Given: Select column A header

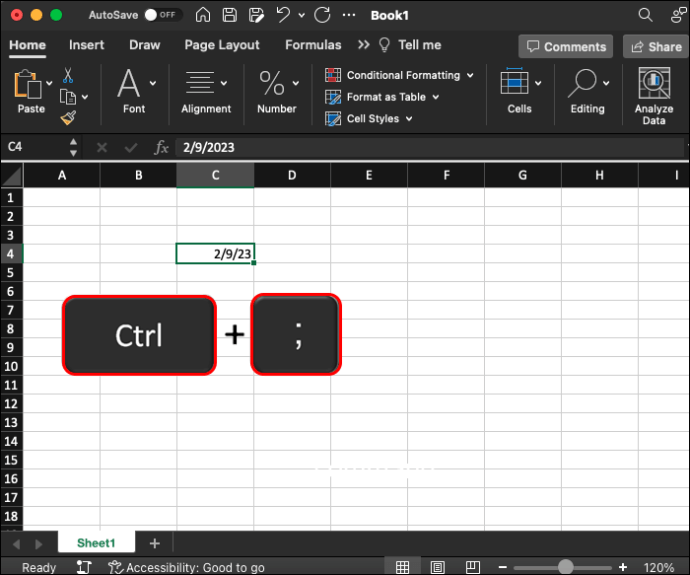Looking at the screenshot, I should pos(62,175).
